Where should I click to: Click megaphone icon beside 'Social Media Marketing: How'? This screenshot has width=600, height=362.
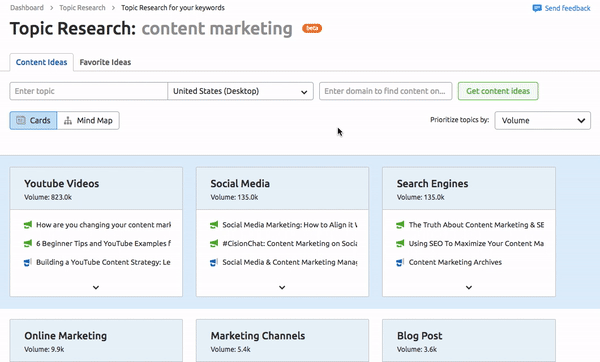click(214, 225)
